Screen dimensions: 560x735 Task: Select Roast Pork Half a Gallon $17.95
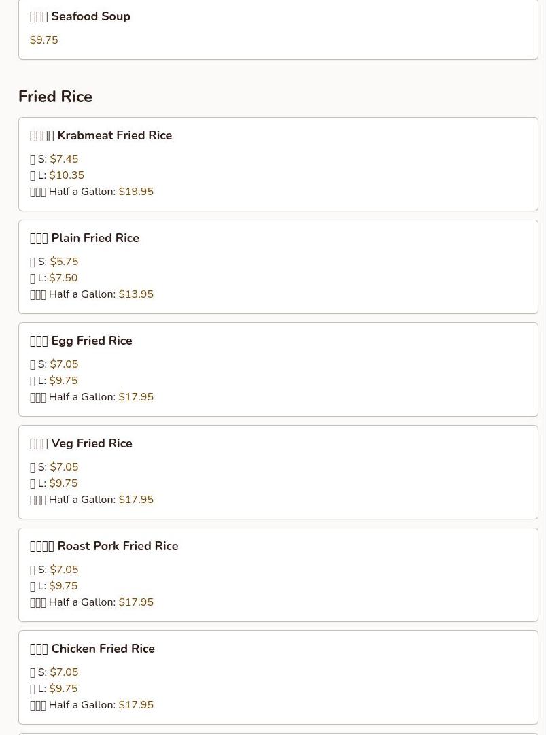pyautogui.click(x=136, y=602)
